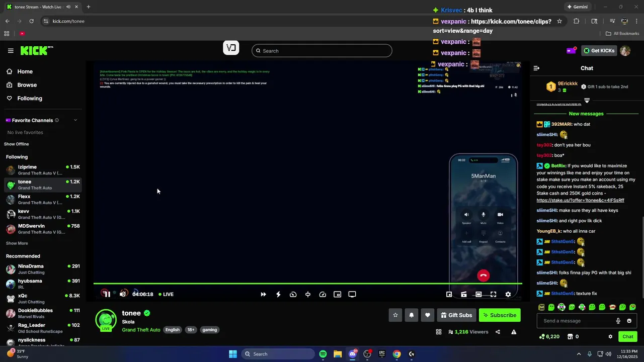Enable picture-in-picture from center player controls
Screen dimensions: 644x362
338,294
